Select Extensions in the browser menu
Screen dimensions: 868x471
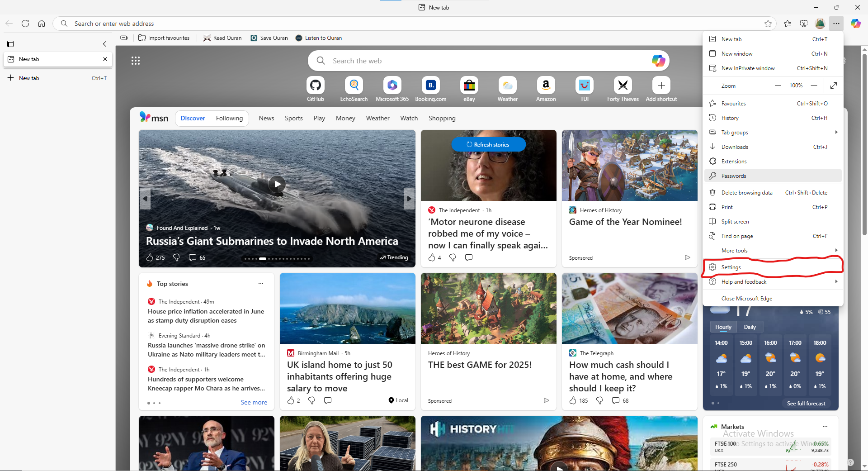point(734,162)
